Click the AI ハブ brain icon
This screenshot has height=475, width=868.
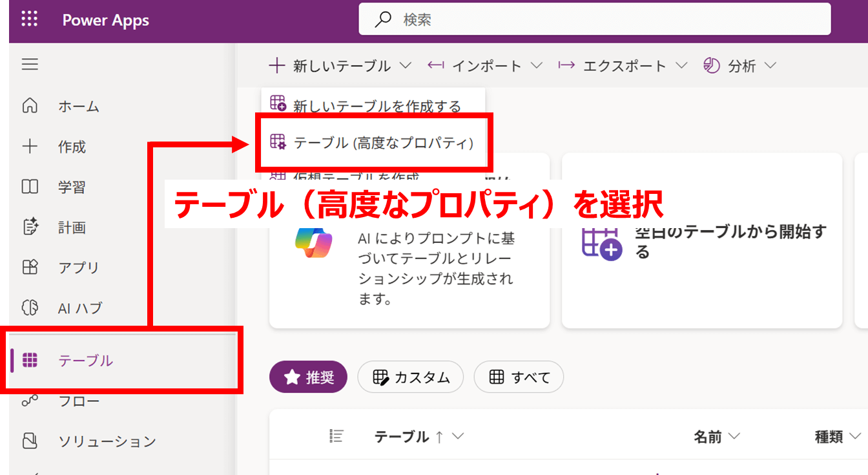[x=30, y=308]
